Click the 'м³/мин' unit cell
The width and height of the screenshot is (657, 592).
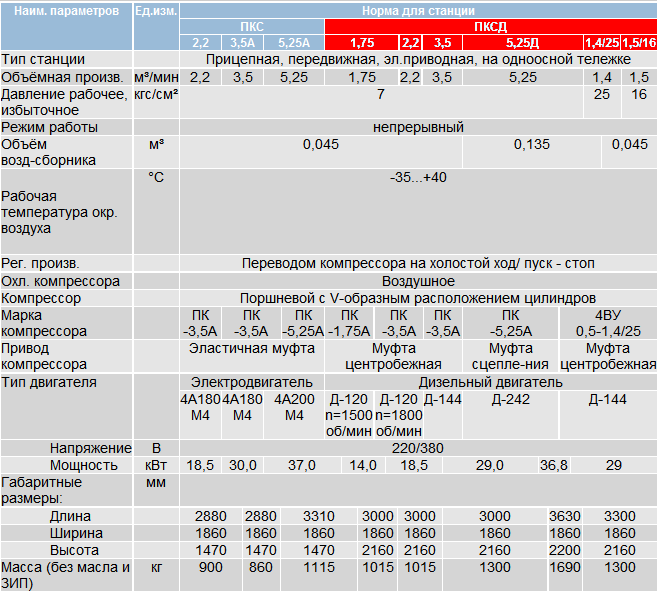(156, 77)
